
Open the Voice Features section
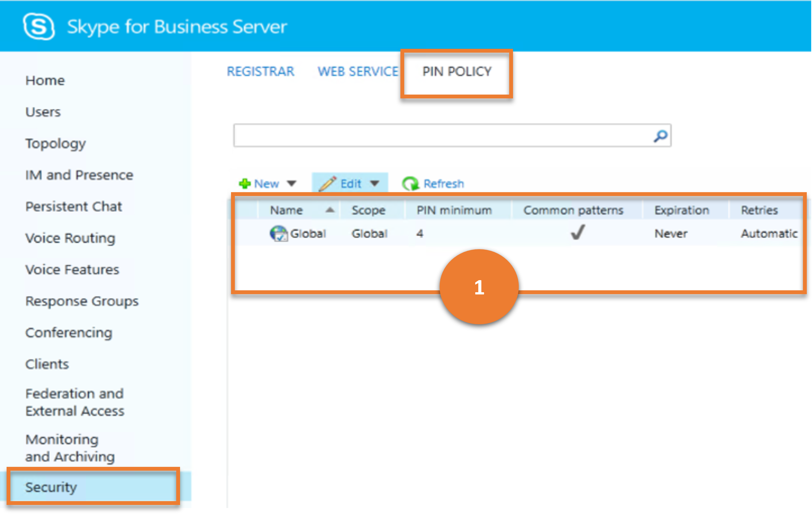click(x=73, y=269)
